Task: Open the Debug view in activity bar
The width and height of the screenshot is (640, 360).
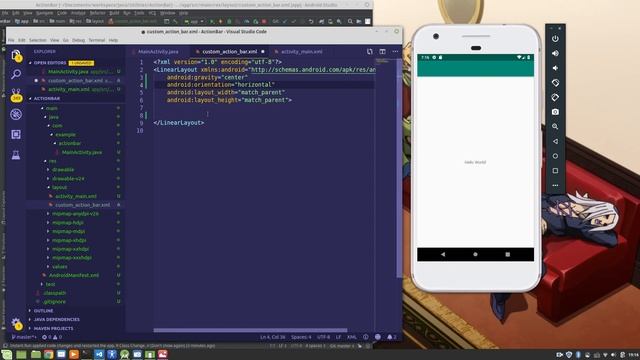Action: [x=16, y=114]
